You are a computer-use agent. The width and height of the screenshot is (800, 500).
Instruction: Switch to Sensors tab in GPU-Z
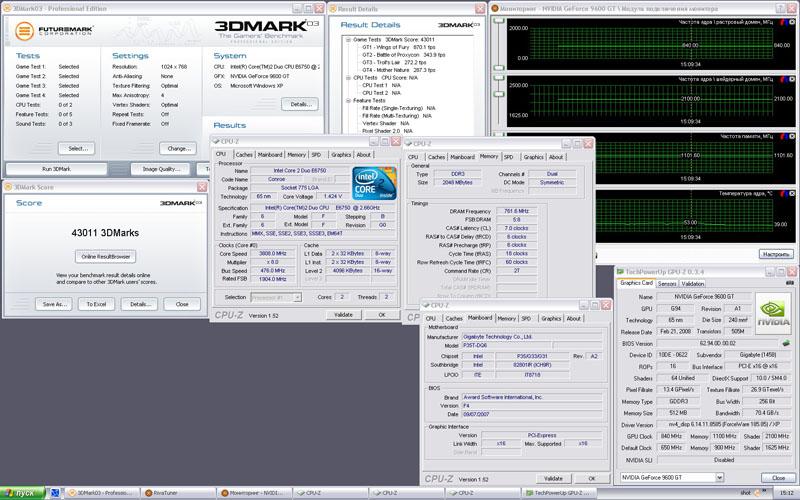click(667, 284)
